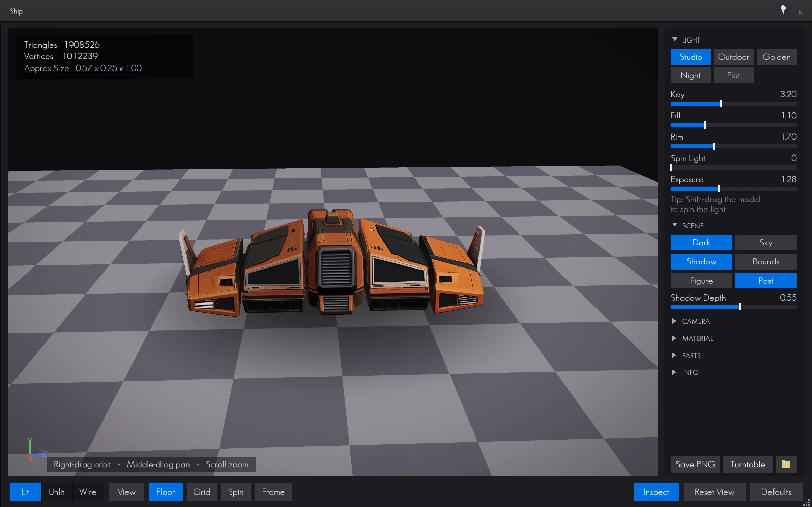Click the "Tip: Shift+drag the model" hint
The image size is (812, 507).
pyautogui.click(x=715, y=204)
